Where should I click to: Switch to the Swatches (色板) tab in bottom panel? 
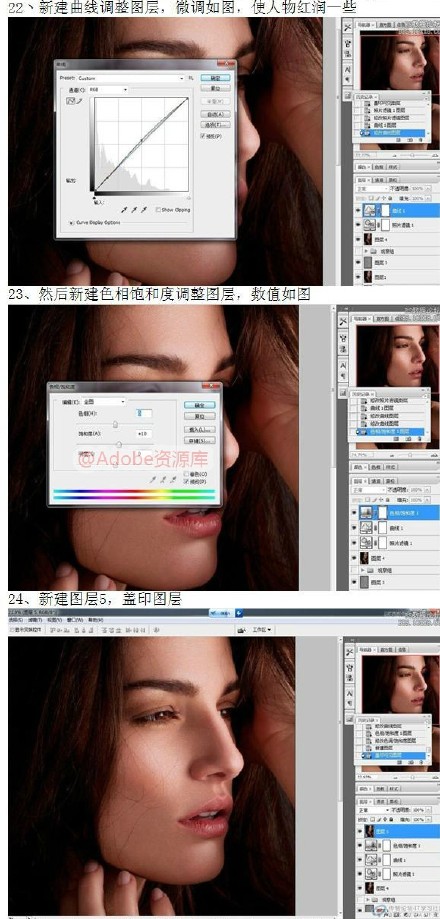[380, 789]
